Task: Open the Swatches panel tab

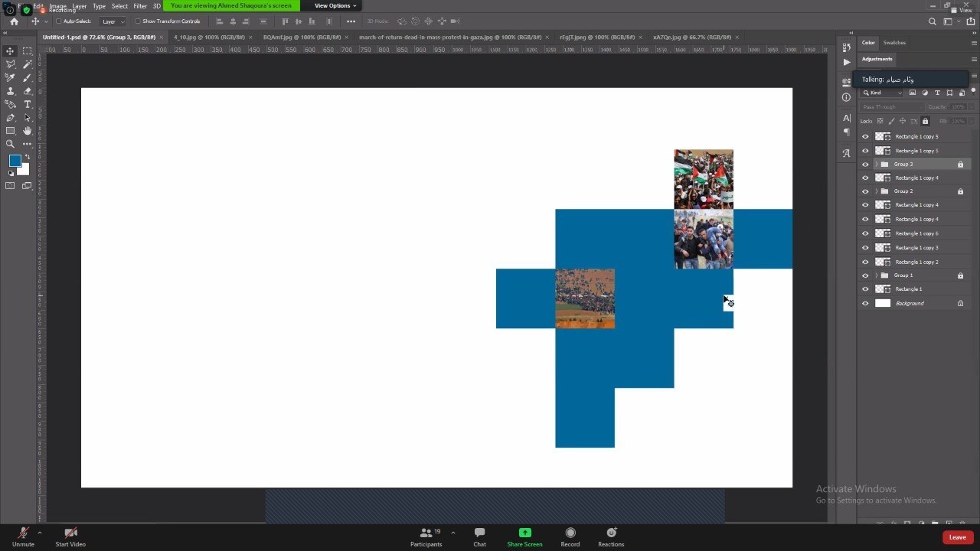Action: tap(893, 43)
